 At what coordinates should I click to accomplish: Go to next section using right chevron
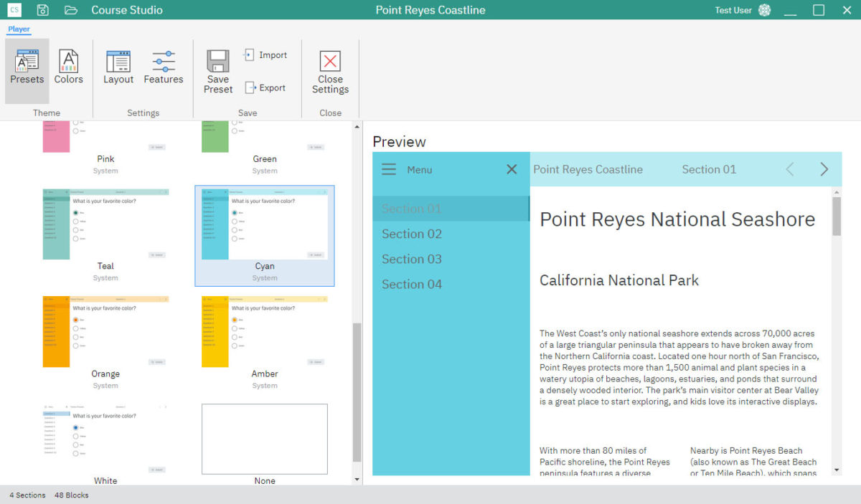(x=824, y=169)
